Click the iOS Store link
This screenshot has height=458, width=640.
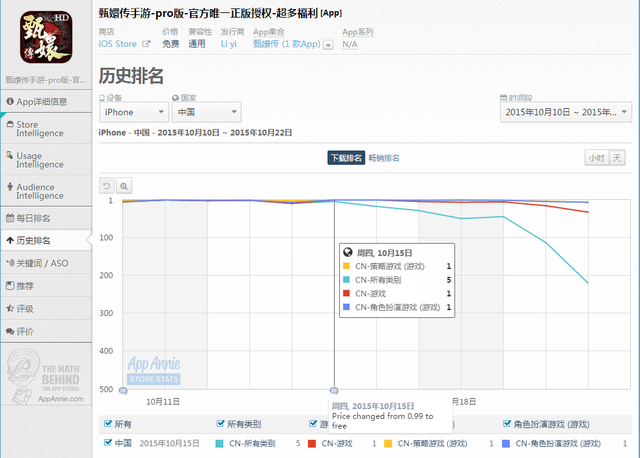pos(118,44)
